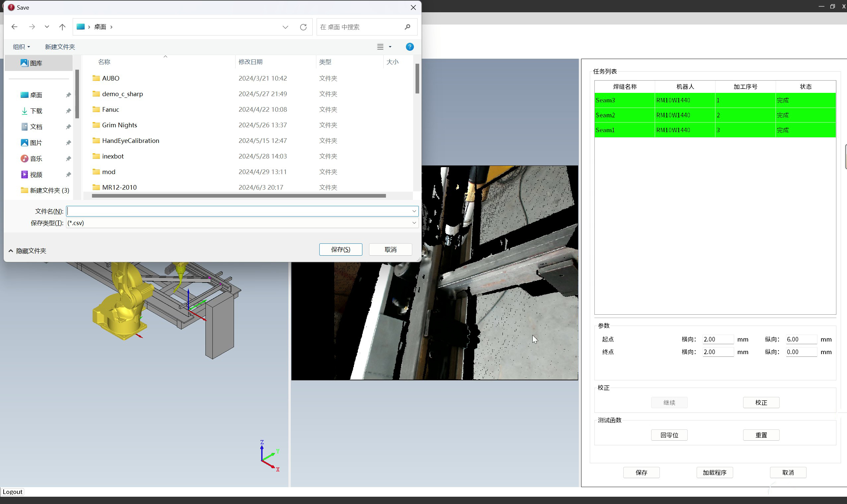847x504 pixels.
Task: Create a new folder with 新建文件夹
Action: coord(60,47)
